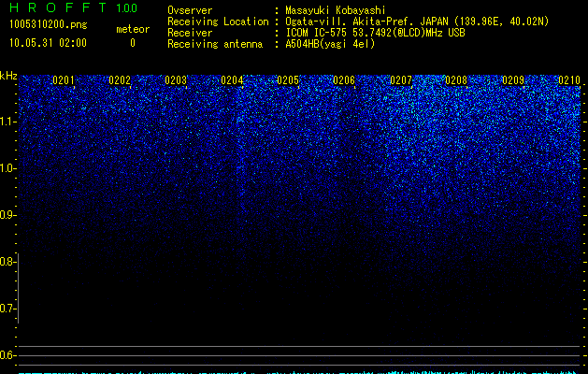Screen dimensions: 588x374
Task: Click the 0.9 kHz axis label
Action: coord(8,215)
